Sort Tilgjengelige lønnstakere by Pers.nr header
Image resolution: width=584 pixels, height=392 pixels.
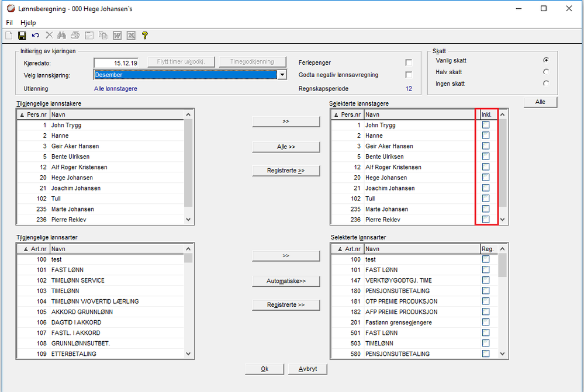click(33, 115)
